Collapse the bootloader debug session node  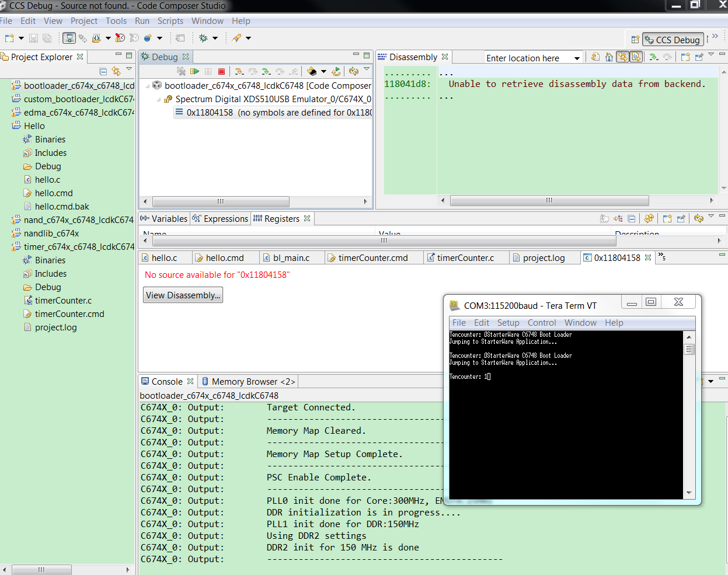pyautogui.click(x=147, y=86)
